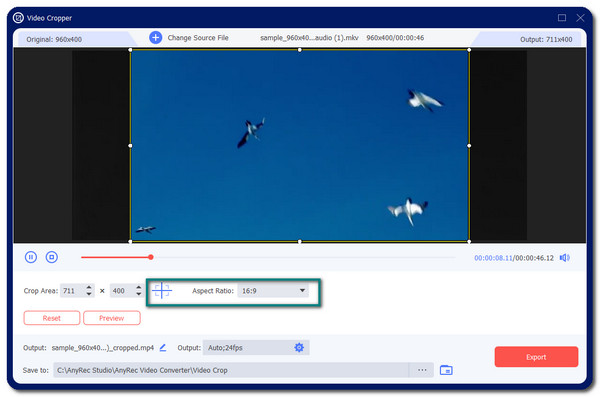Close the Video Cropper window
The height and width of the screenshot is (397, 600).
(580, 18)
